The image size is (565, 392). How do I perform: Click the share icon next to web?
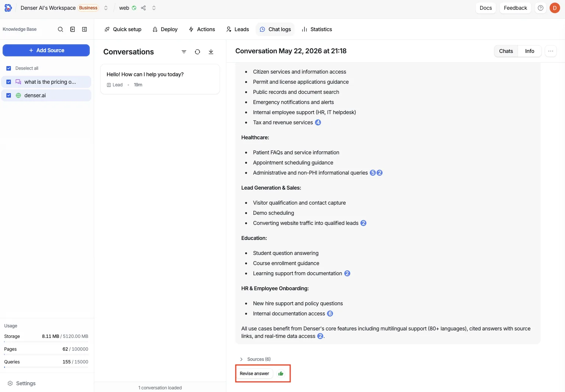tap(143, 8)
